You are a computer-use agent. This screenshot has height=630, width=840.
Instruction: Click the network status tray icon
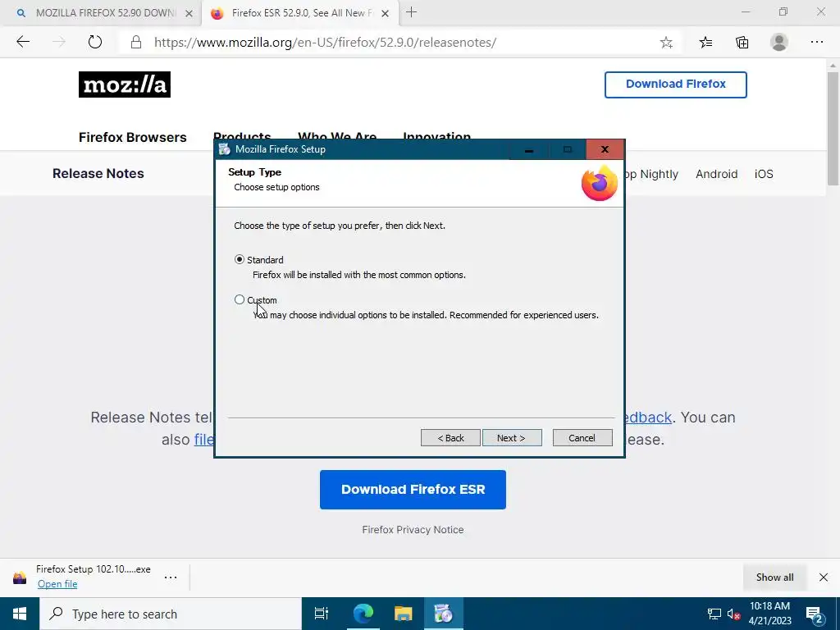pos(714,614)
